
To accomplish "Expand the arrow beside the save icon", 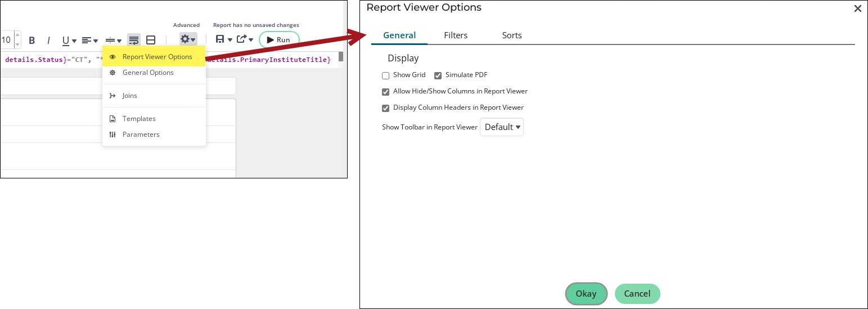I will click(x=230, y=40).
